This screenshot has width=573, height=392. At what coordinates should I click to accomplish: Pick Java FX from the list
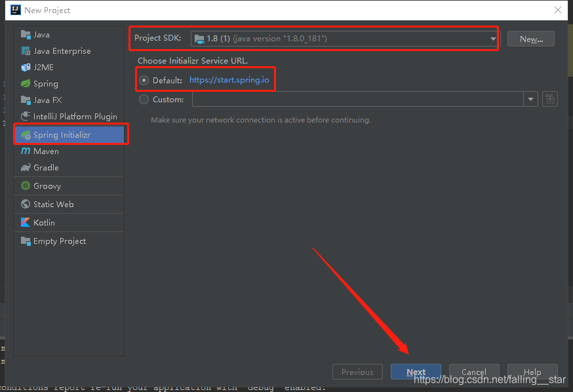point(69,100)
